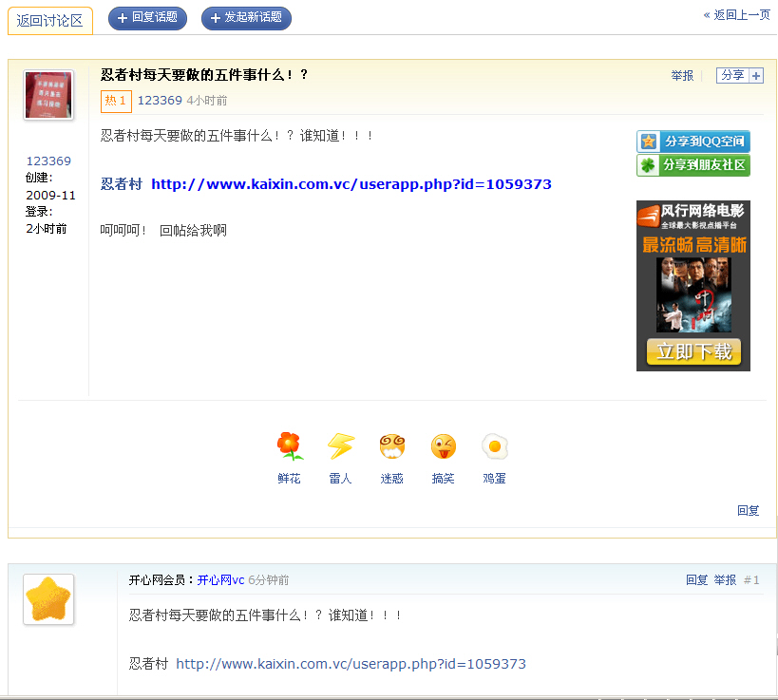778x700 pixels.
Task: Click 回复 on reply #1
Action: pos(696,580)
